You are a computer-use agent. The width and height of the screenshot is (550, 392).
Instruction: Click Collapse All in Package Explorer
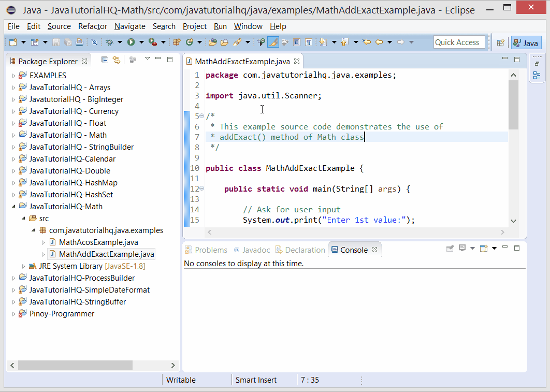105,60
